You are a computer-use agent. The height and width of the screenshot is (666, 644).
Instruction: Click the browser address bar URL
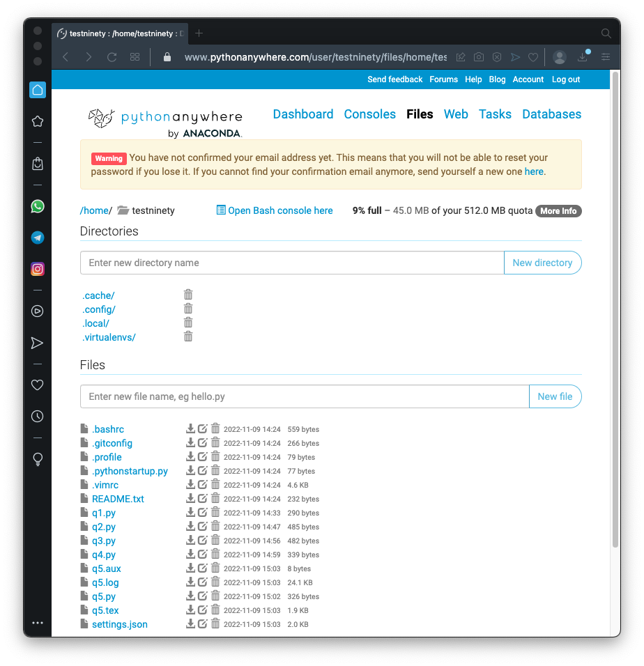pyautogui.click(x=316, y=57)
